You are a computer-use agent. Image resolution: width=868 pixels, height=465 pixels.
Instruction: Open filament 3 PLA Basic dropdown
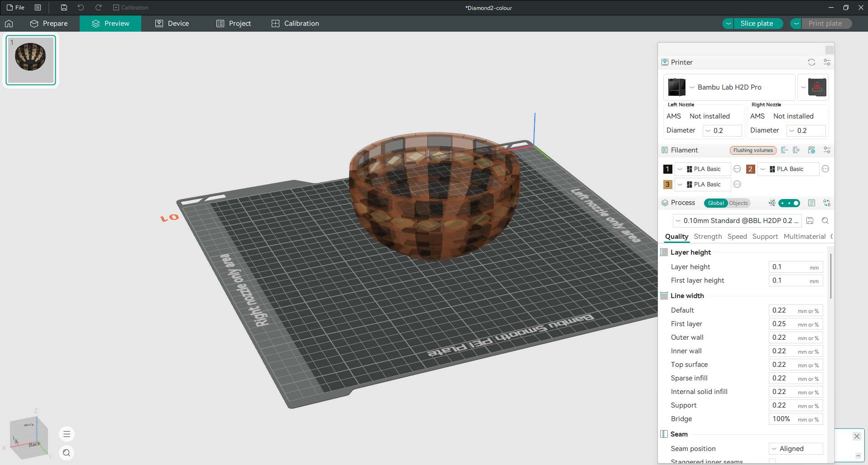point(703,185)
